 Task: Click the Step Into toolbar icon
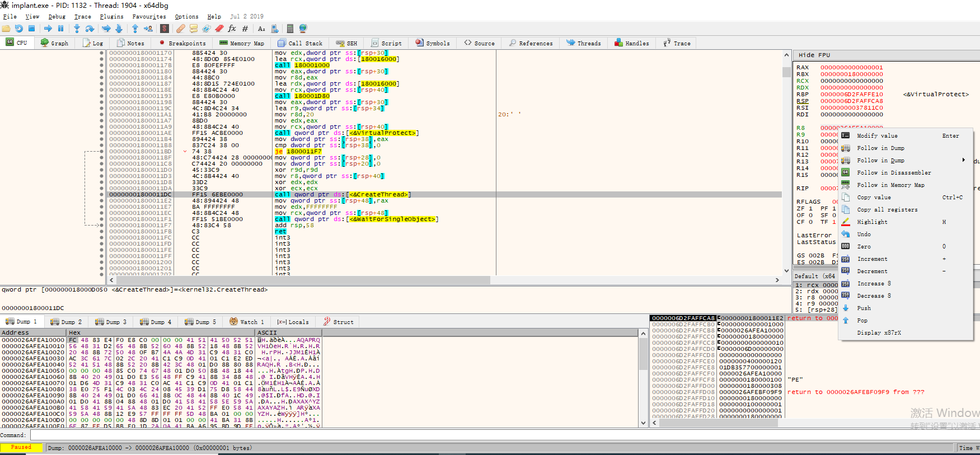[x=77, y=29]
